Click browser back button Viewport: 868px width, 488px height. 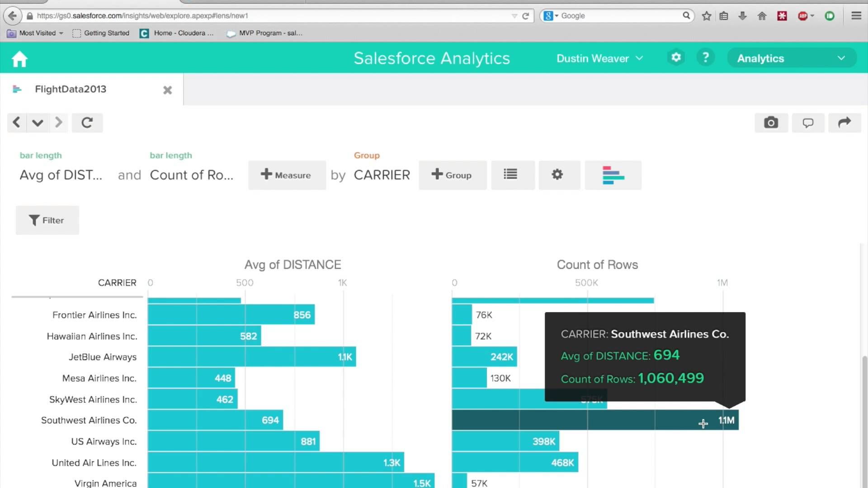[13, 16]
